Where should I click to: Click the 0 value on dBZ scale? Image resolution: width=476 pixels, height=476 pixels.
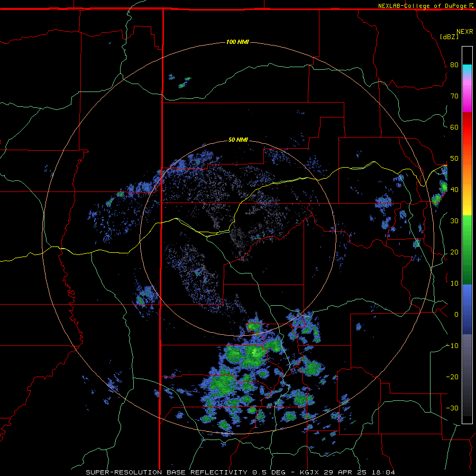tap(456, 315)
